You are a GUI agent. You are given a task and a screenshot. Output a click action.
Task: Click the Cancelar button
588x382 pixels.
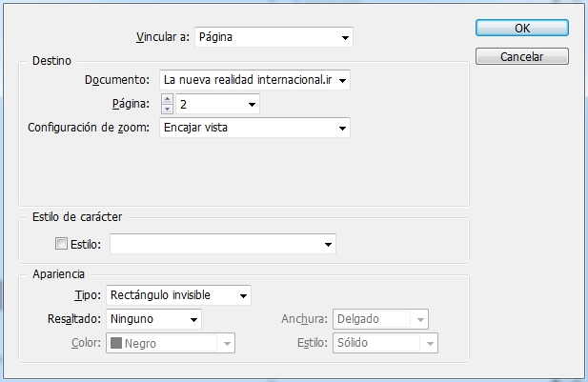click(x=522, y=56)
